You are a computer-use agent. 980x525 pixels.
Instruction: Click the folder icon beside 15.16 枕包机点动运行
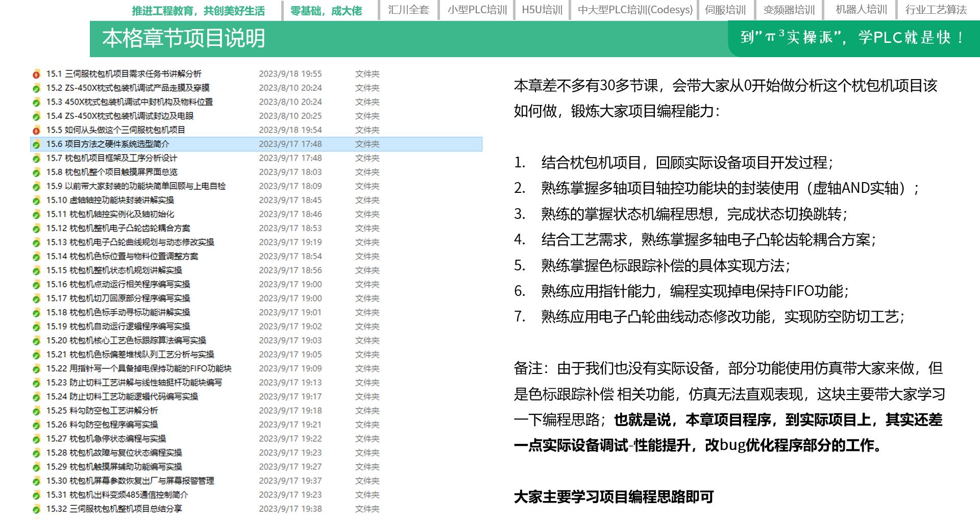click(36, 285)
